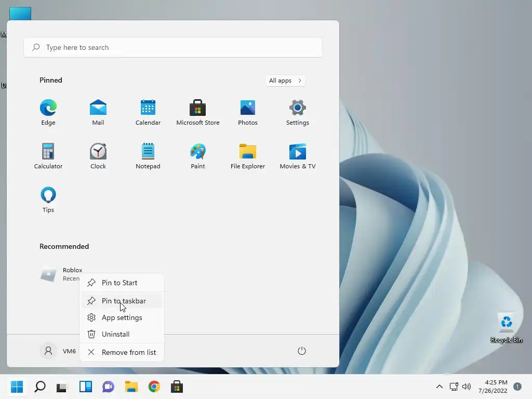Choose Pin to Start in context menu

pos(122,283)
